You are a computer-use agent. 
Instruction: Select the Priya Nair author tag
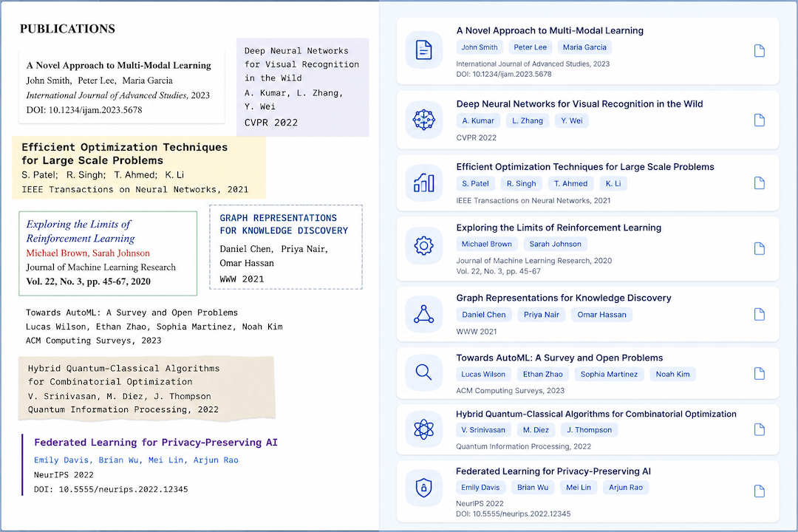coord(542,315)
